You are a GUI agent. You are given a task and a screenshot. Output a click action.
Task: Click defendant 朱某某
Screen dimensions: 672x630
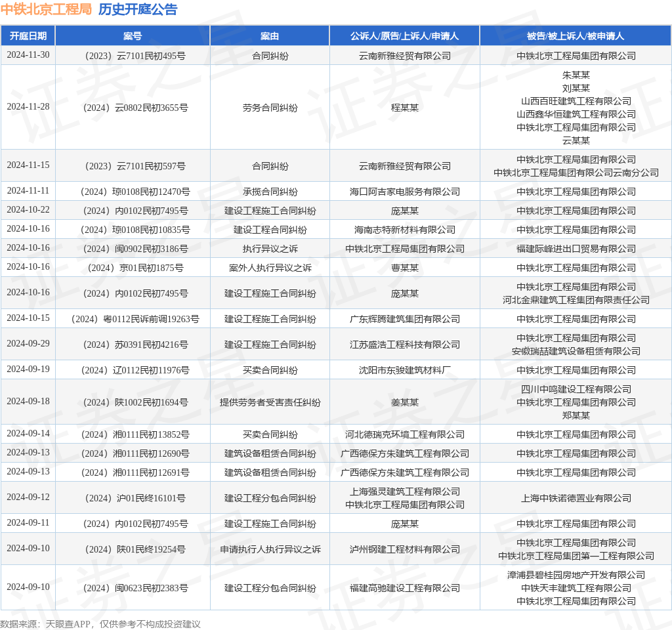pyautogui.click(x=576, y=75)
